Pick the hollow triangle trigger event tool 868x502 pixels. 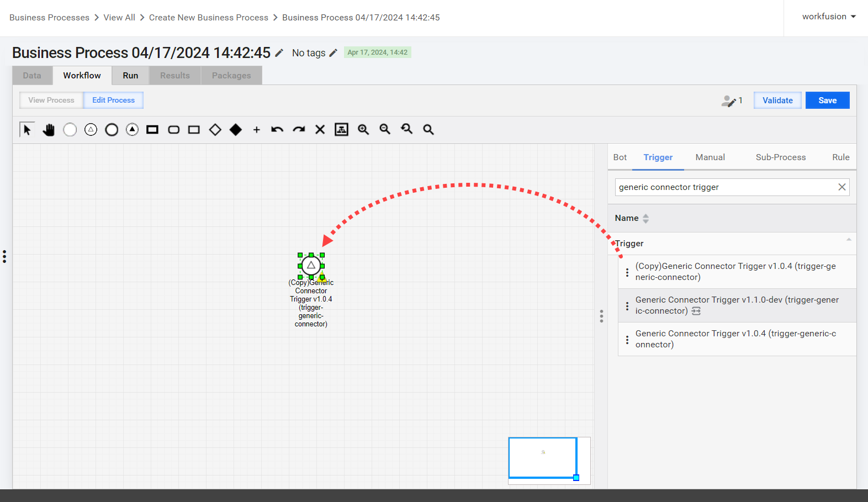pyautogui.click(x=91, y=130)
